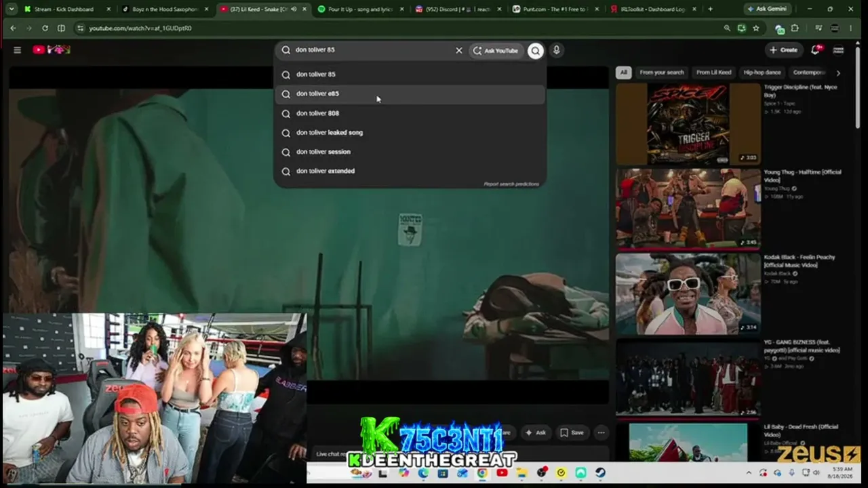
Task: Click 'Young Thug - Halftime' video title
Action: (x=802, y=176)
